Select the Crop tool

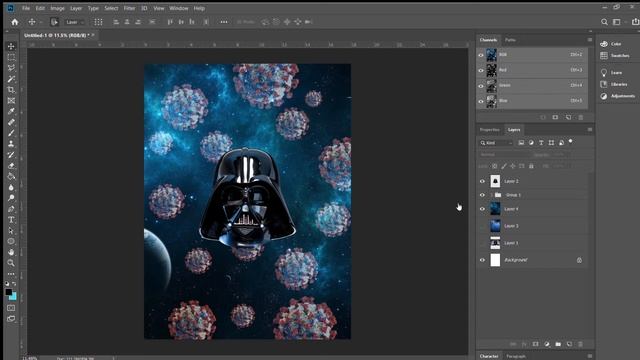tap(11, 90)
